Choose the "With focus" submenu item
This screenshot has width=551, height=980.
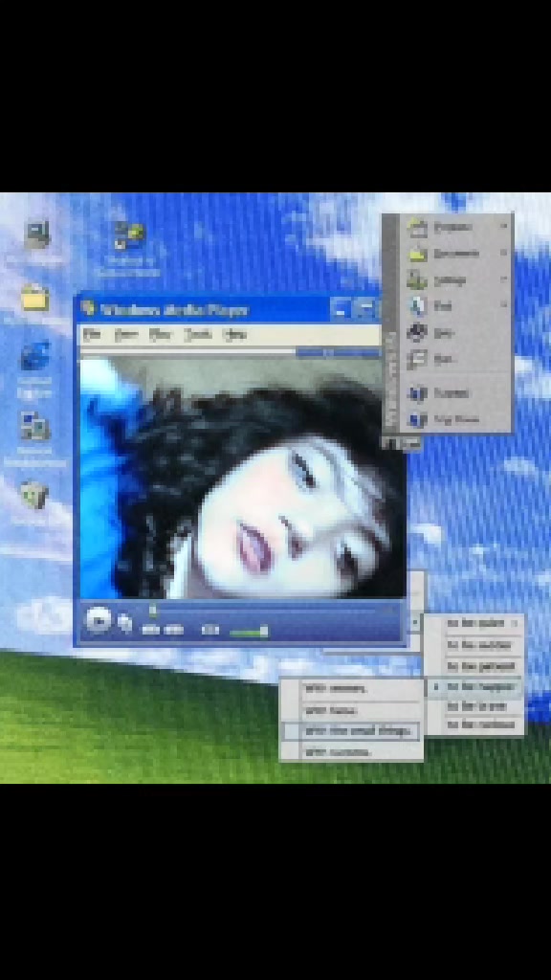pyautogui.click(x=350, y=711)
